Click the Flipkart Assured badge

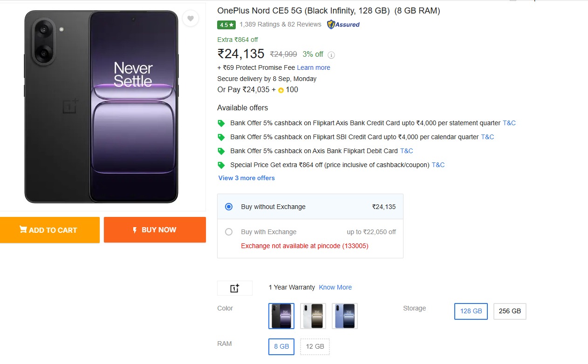[343, 25]
